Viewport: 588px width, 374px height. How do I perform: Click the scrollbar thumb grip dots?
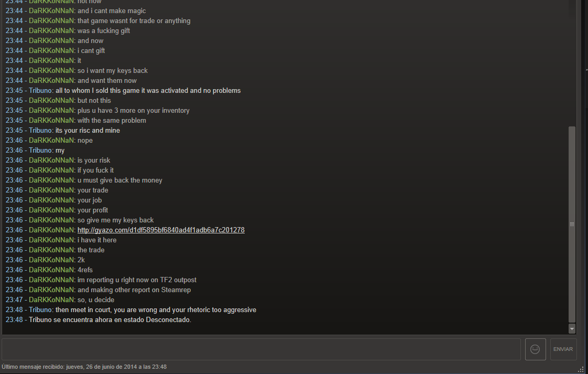point(572,224)
